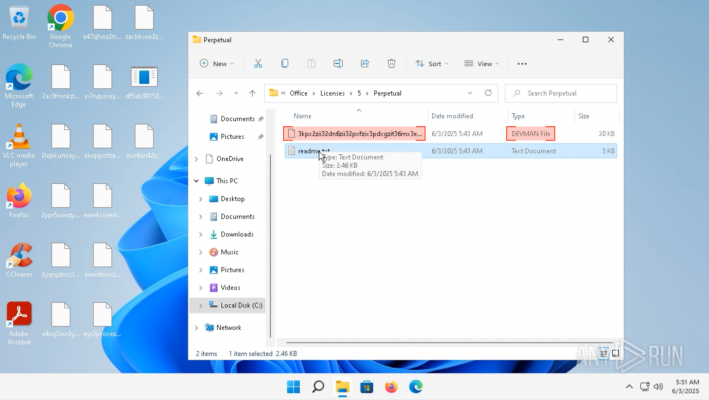This screenshot has height=400, width=709.
Task: Click the Share icon in toolbar
Action: pos(364,64)
